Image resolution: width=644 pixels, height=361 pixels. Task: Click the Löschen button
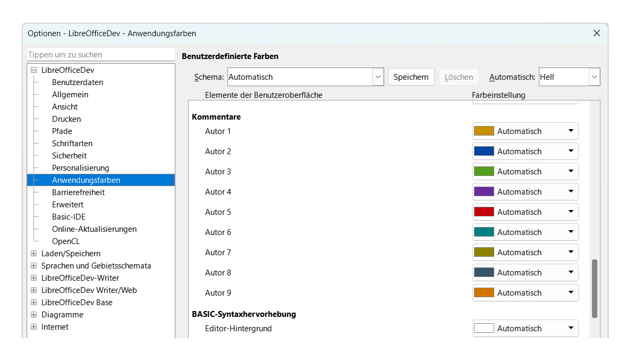[459, 77]
